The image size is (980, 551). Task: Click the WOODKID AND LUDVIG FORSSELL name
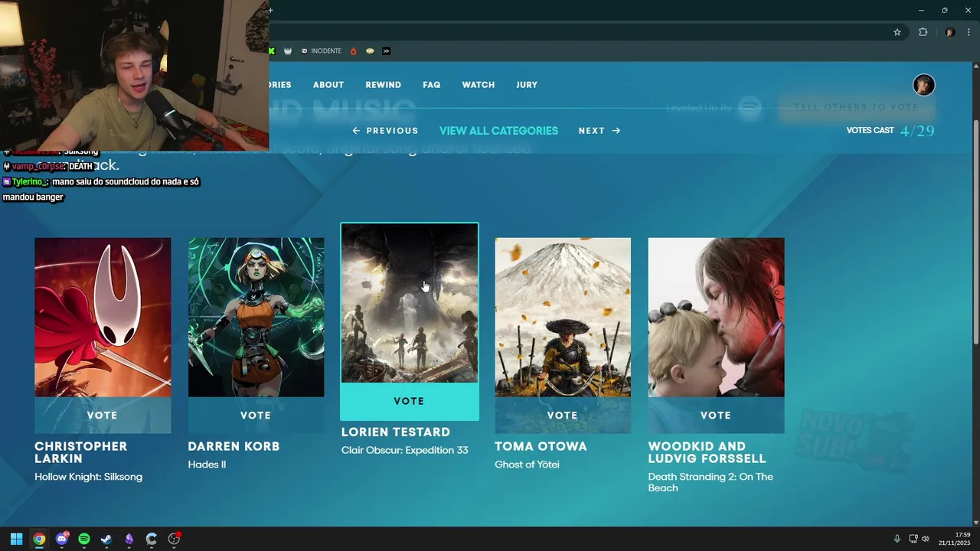tap(707, 452)
